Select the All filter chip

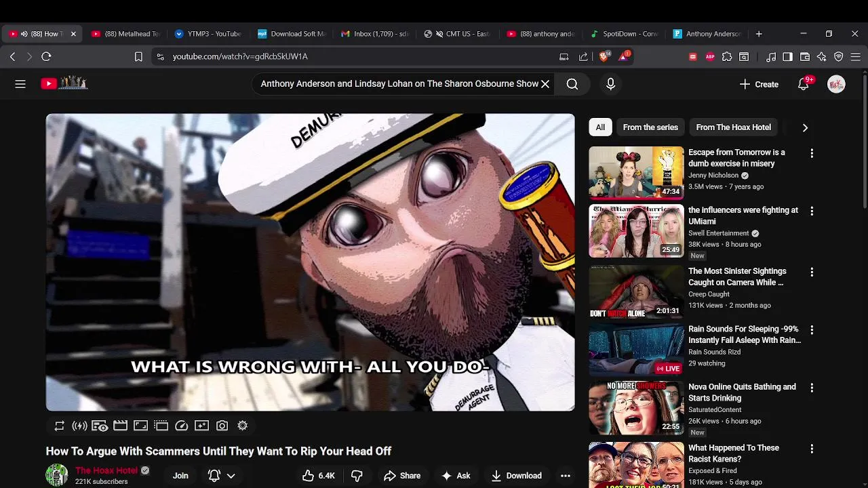coord(600,127)
